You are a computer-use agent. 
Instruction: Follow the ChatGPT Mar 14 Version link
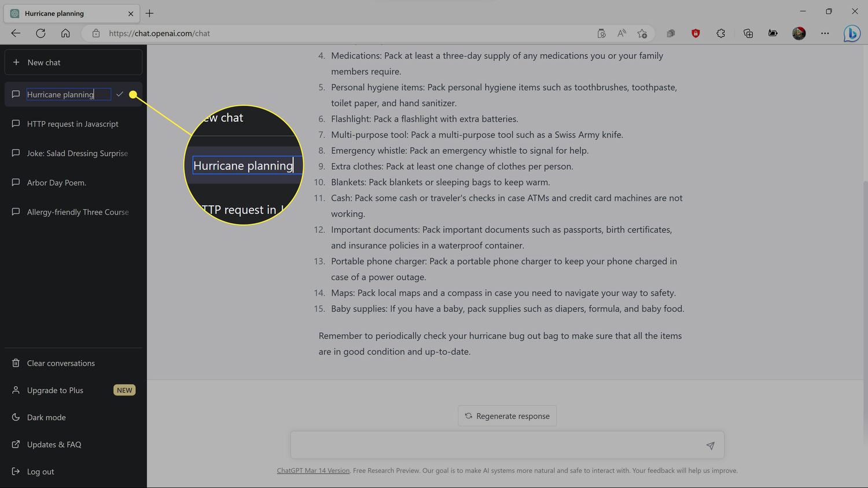pos(313,471)
